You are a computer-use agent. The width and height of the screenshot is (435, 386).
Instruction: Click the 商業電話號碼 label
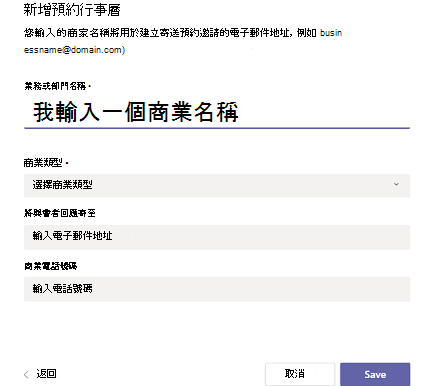pyautogui.click(x=51, y=266)
